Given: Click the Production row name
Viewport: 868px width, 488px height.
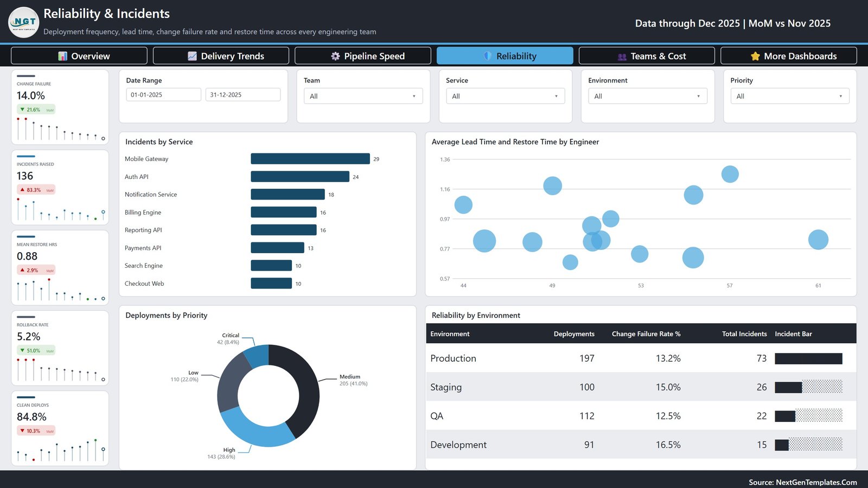Looking at the screenshot, I should point(453,358).
